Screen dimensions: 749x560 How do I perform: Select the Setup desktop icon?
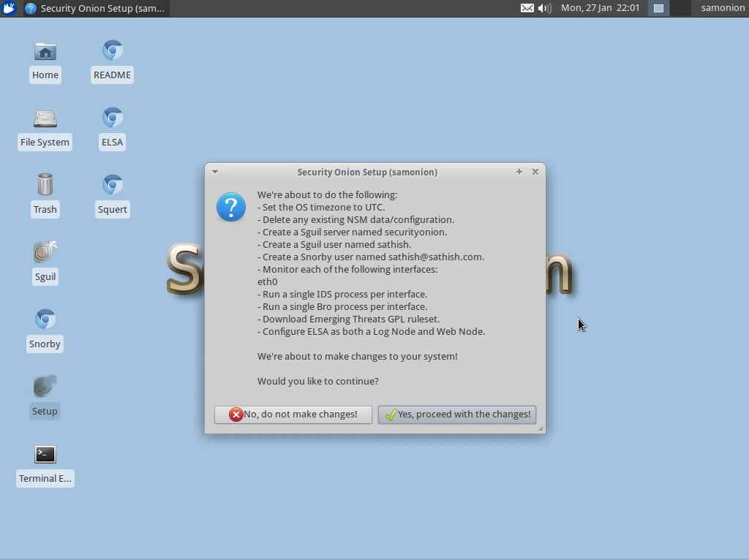45,398
